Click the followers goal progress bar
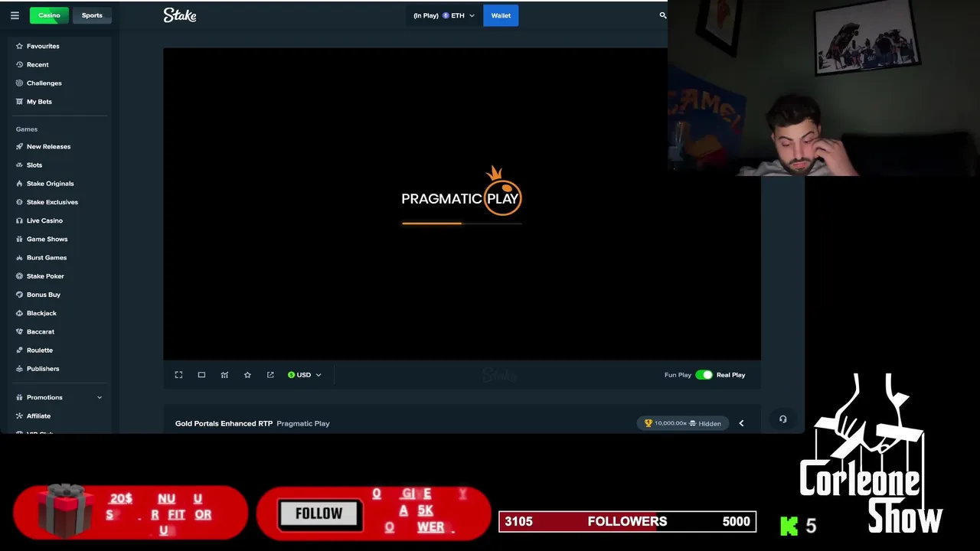This screenshot has width=980, height=551. click(627, 522)
